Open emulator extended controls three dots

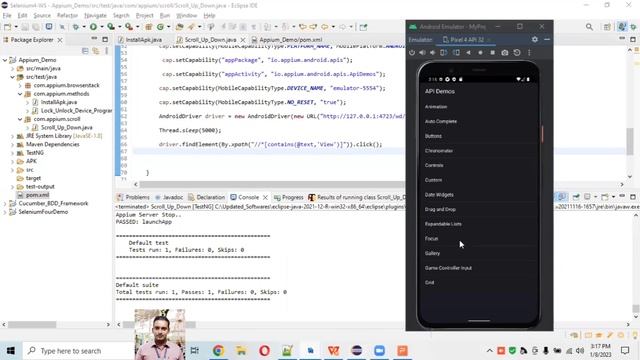click(x=529, y=53)
